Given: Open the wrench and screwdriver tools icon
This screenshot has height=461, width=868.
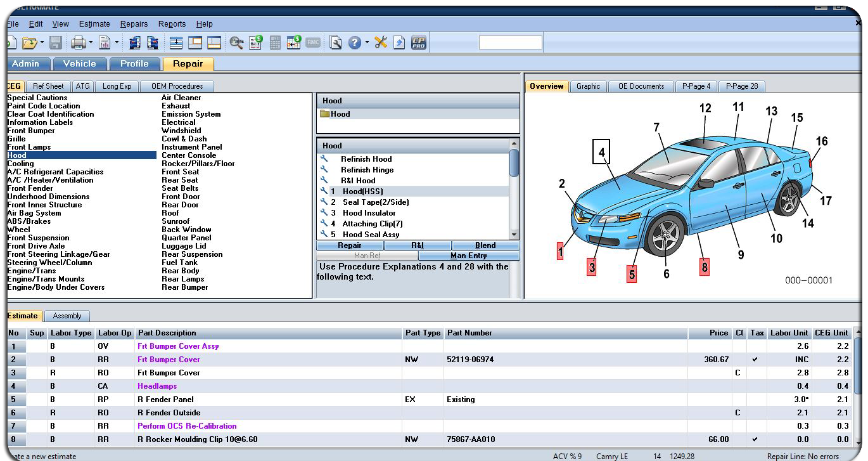Looking at the screenshot, I should [x=381, y=42].
